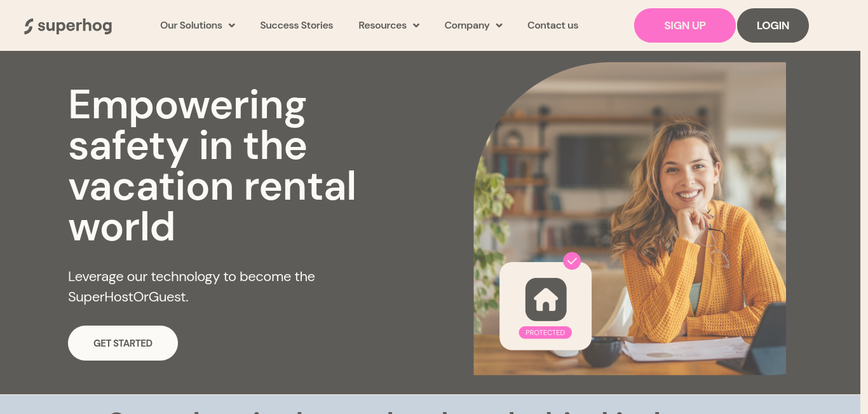Click the hero photo of smiling woman
The width and height of the screenshot is (868, 414).
tap(630, 218)
